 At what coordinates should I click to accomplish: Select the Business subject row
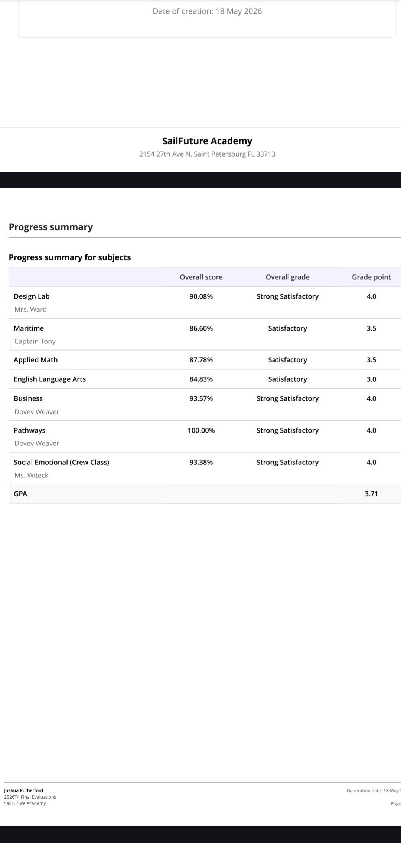[205, 405]
